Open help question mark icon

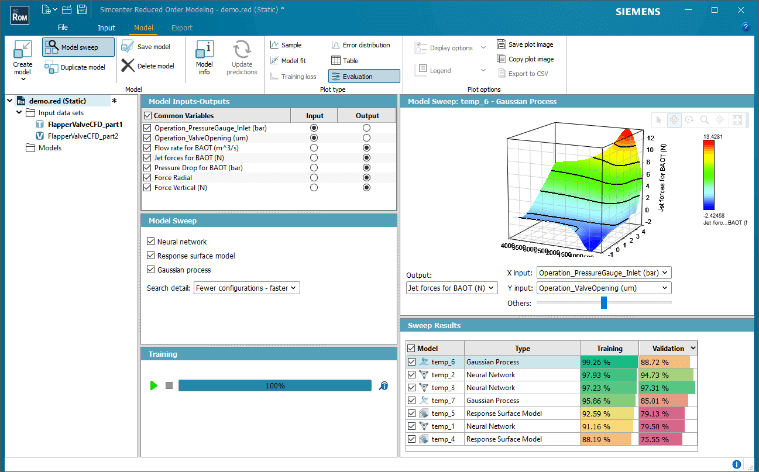[x=746, y=27]
